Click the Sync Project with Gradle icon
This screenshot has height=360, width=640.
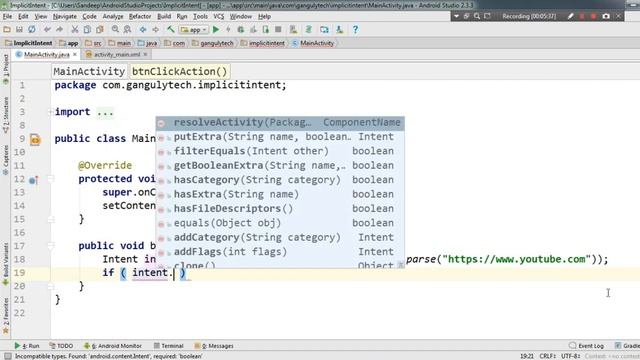coord(309,29)
